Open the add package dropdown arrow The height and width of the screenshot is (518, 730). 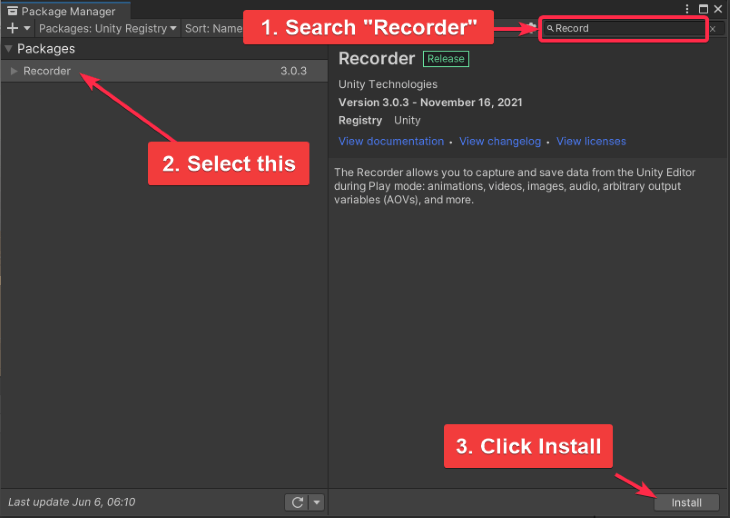point(27,29)
